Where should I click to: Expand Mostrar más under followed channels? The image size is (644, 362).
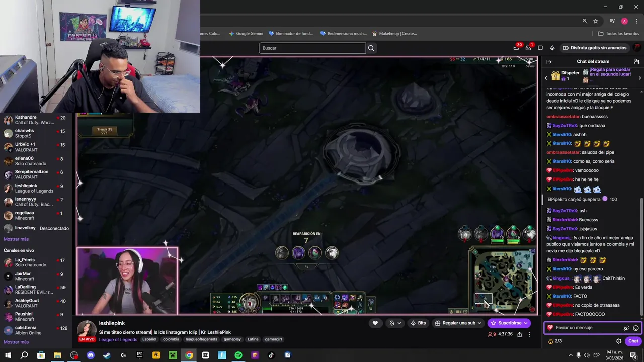pyautogui.click(x=16, y=239)
